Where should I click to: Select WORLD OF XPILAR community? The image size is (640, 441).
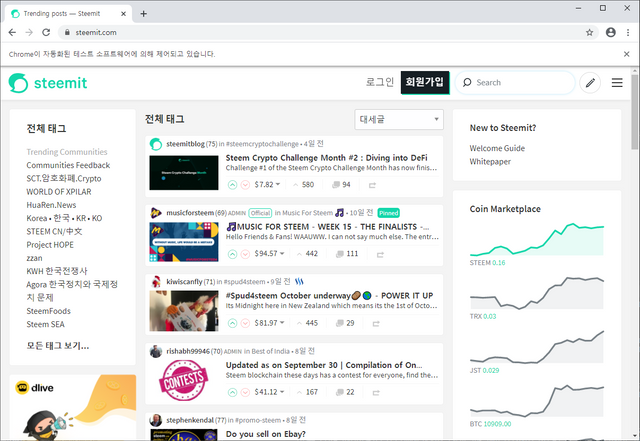(59, 192)
